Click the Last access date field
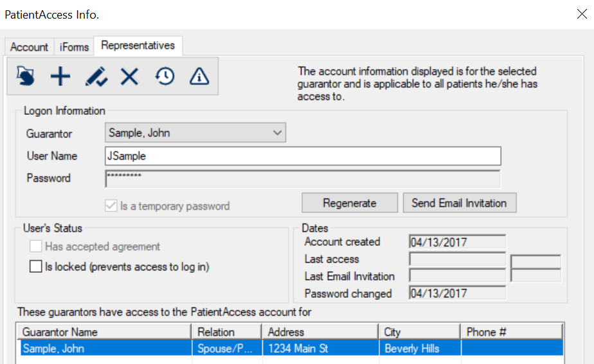Screen dimensions: 594x364 (x=457, y=259)
